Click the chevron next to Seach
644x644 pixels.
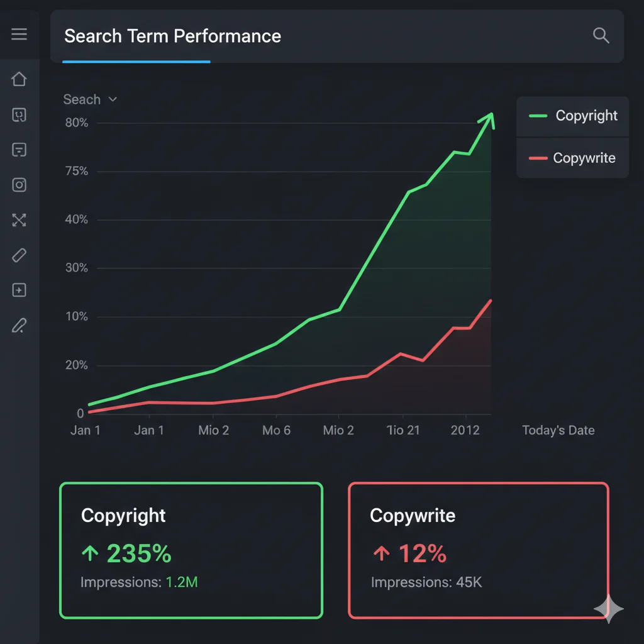click(113, 99)
